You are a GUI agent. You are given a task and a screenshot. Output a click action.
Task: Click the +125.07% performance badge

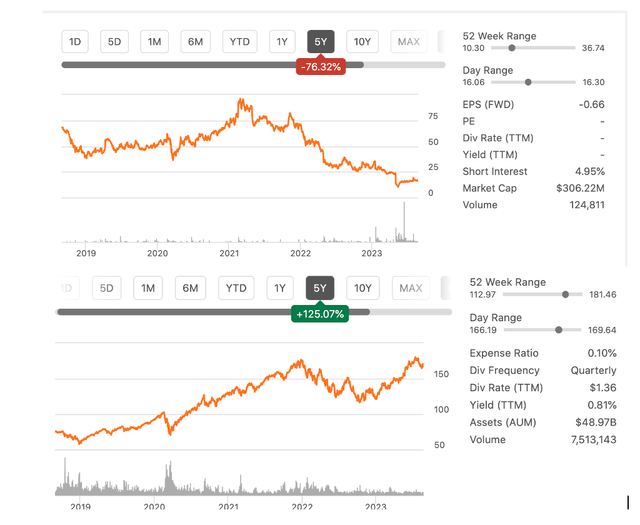pyautogui.click(x=320, y=314)
